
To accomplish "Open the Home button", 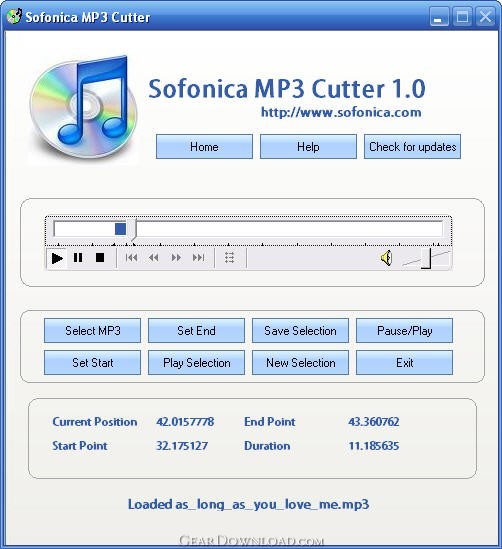I will 204,146.
